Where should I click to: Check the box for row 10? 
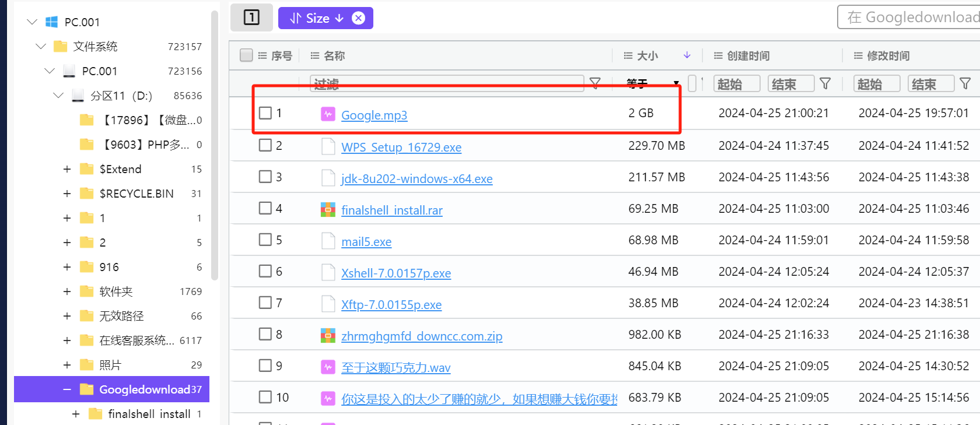coord(265,397)
